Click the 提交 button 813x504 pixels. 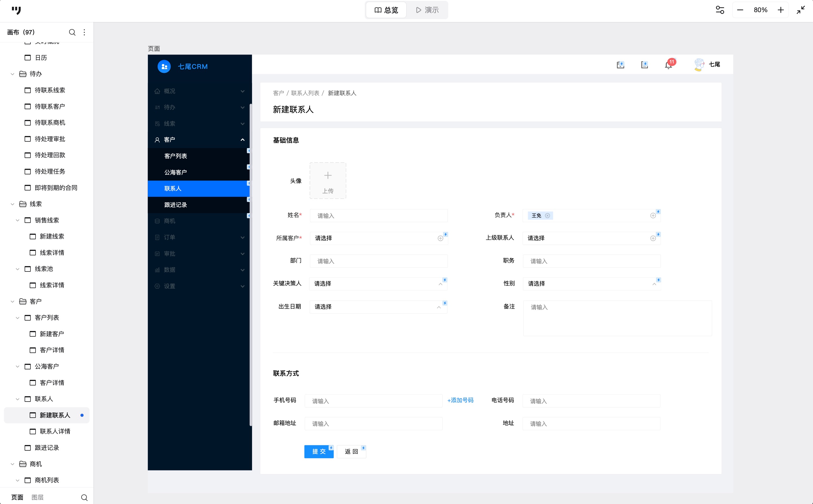[x=318, y=451]
